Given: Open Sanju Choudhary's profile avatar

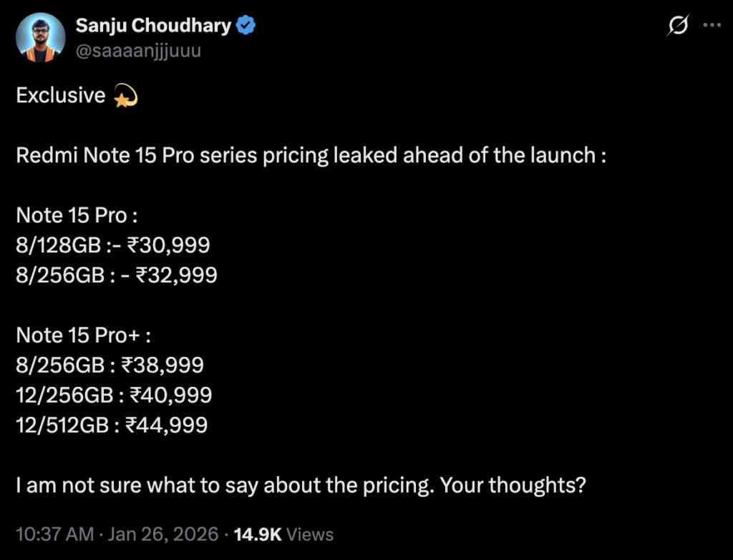Looking at the screenshot, I should (41, 38).
